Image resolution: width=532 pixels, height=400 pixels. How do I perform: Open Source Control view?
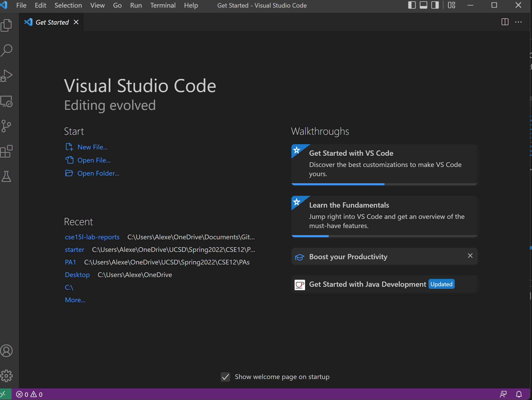tap(6, 126)
